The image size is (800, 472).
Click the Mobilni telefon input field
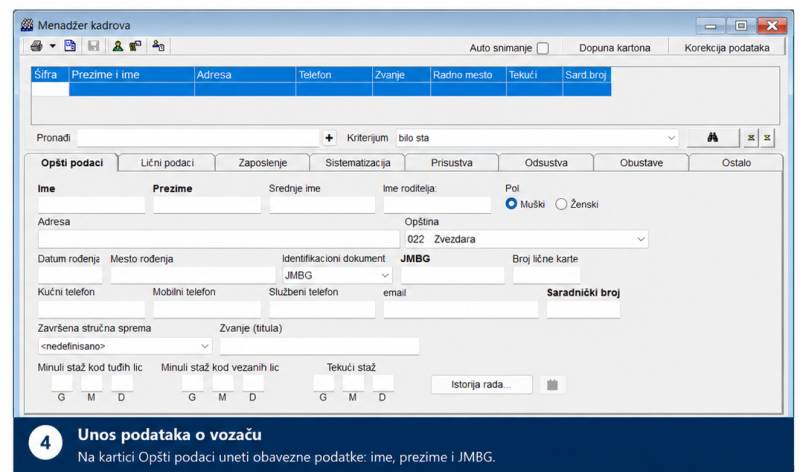pyautogui.click(x=207, y=309)
